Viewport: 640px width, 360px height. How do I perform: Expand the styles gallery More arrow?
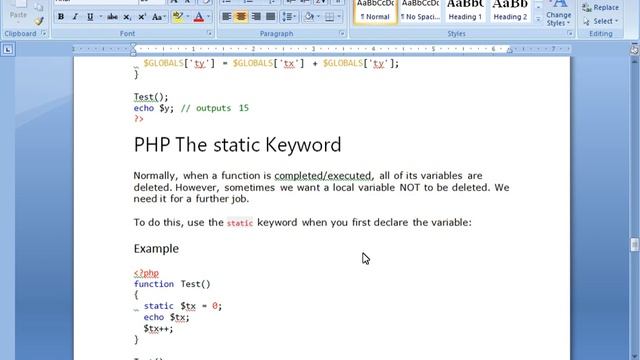tap(538, 19)
